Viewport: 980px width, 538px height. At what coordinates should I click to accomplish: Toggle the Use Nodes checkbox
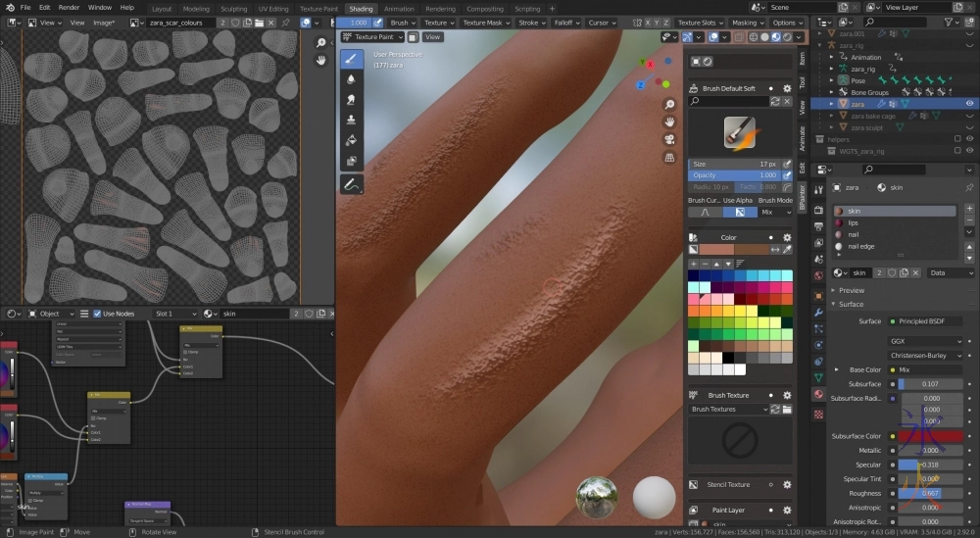(x=98, y=314)
